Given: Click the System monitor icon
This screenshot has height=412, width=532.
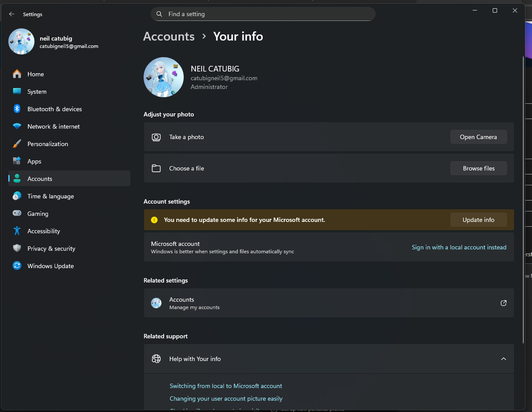Looking at the screenshot, I should [x=17, y=92].
